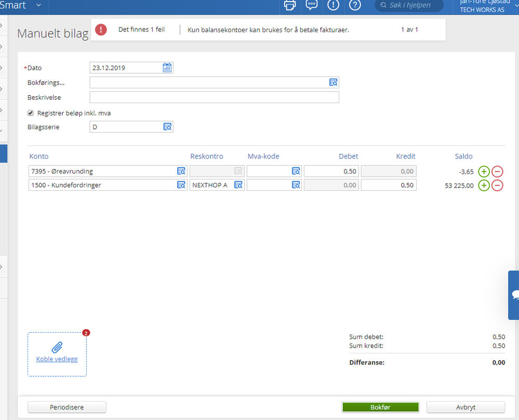The width and height of the screenshot is (519, 420).
Task: Click the red badge showing 2 attachments
Action: (86, 333)
